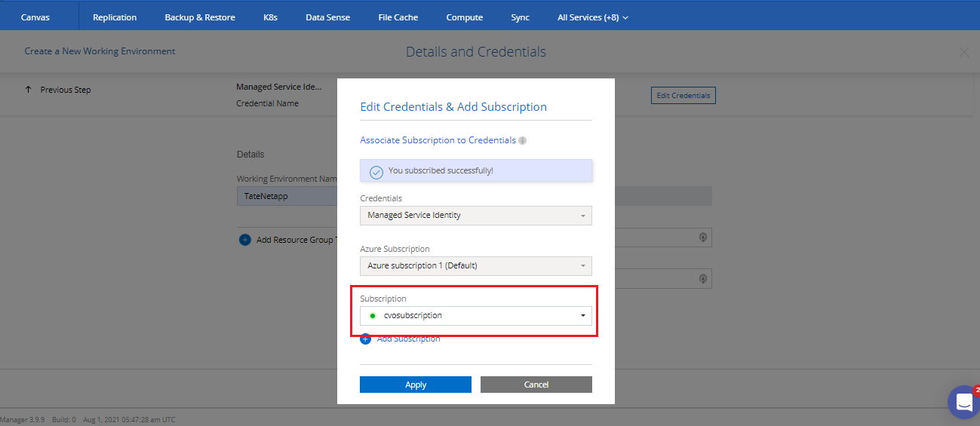This screenshot has width=980, height=426.
Task: Click the plus icon for Add Resource Group
Action: [244, 240]
